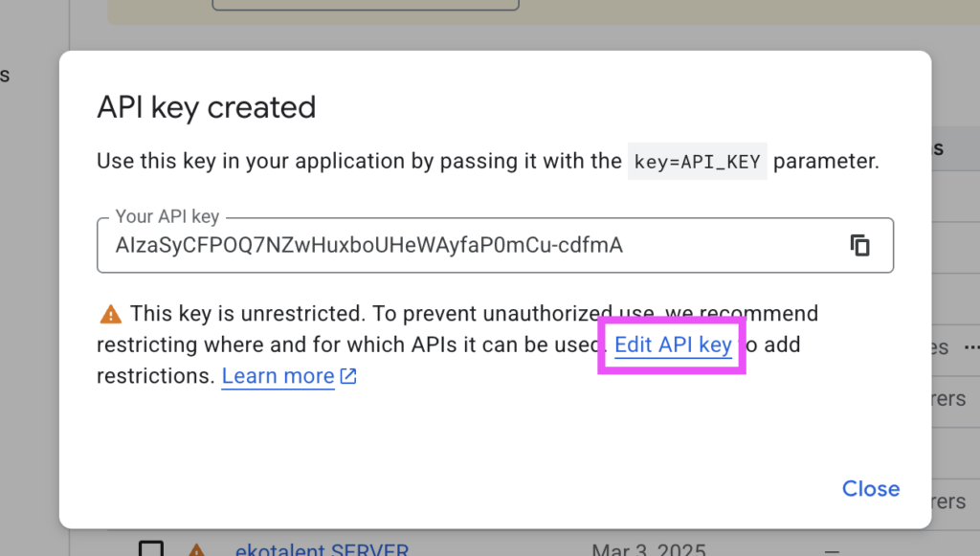Open the Edit API key link

(x=673, y=345)
